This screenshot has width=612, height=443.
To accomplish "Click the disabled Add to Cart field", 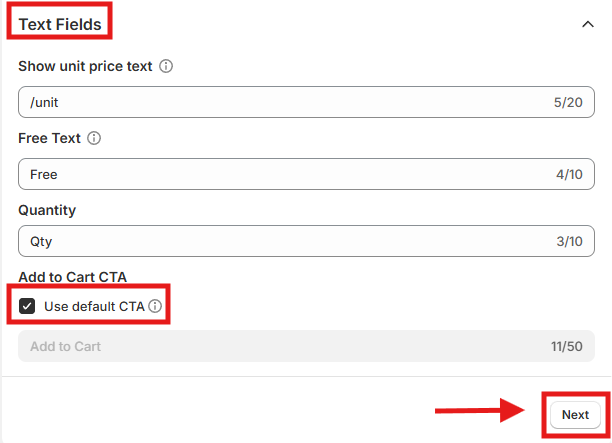I will point(280,346).
